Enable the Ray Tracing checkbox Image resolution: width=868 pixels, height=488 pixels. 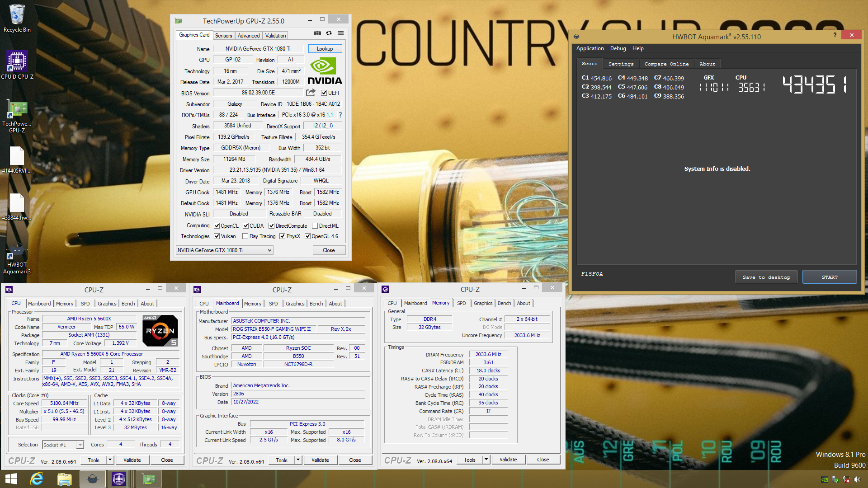pyautogui.click(x=245, y=236)
